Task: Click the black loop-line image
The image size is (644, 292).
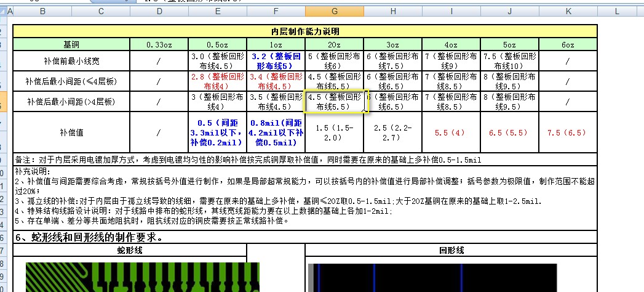Action: (x=432, y=278)
